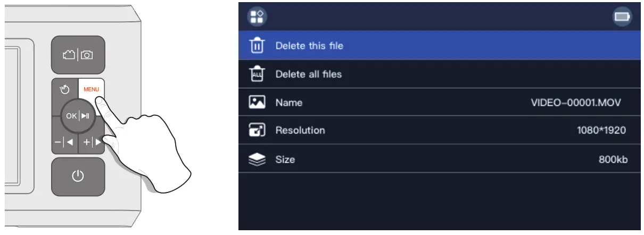Tap the 180° rotate button
The height and width of the screenshot is (235, 644).
click(x=64, y=89)
